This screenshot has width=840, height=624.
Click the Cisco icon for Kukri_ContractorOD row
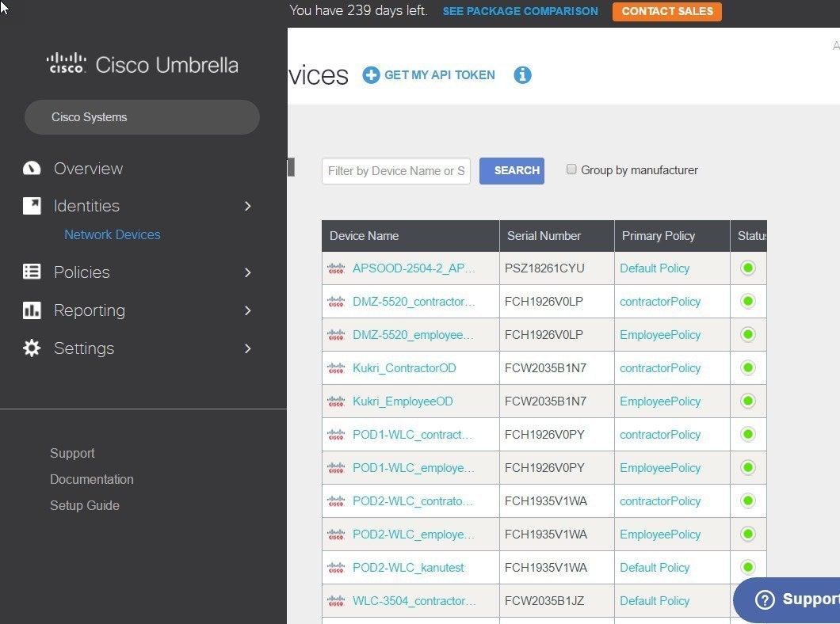click(336, 368)
